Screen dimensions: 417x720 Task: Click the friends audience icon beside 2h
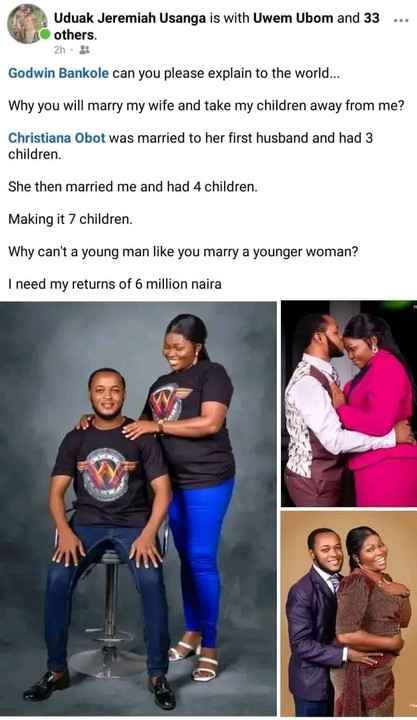click(x=85, y=50)
